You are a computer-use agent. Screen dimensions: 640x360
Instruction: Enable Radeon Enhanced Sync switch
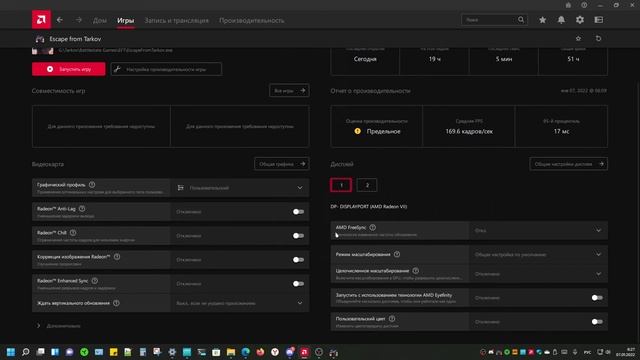(298, 284)
